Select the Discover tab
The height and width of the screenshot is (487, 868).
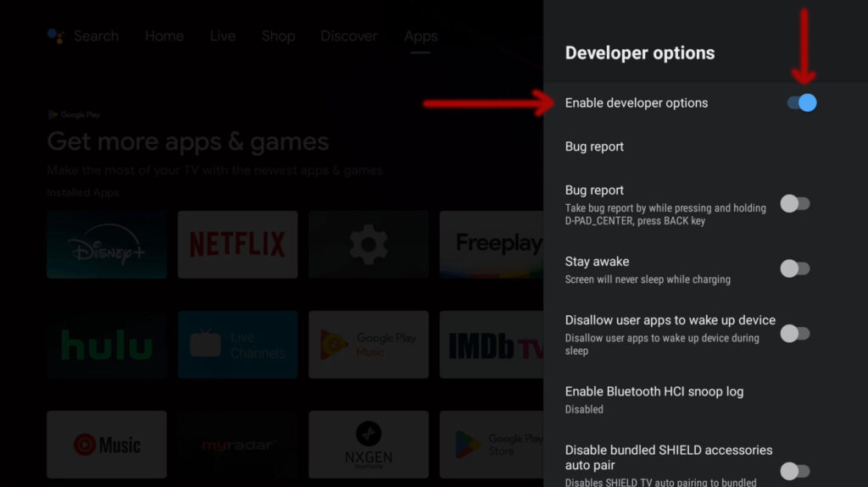coord(348,36)
